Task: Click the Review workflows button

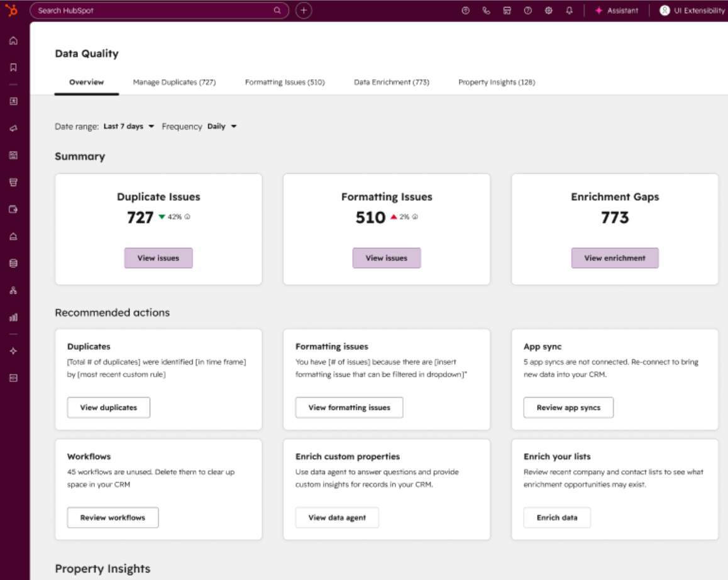Action: pos(113,517)
